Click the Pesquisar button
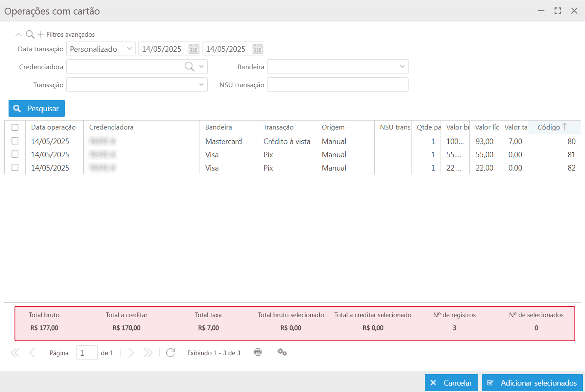This screenshot has width=585, height=392. pos(37,109)
